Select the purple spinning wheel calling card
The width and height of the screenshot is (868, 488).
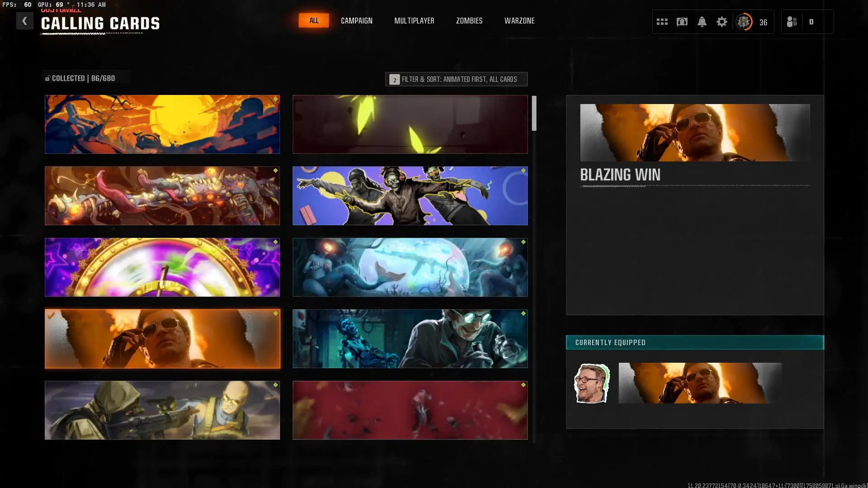pyautogui.click(x=162, y=267)
